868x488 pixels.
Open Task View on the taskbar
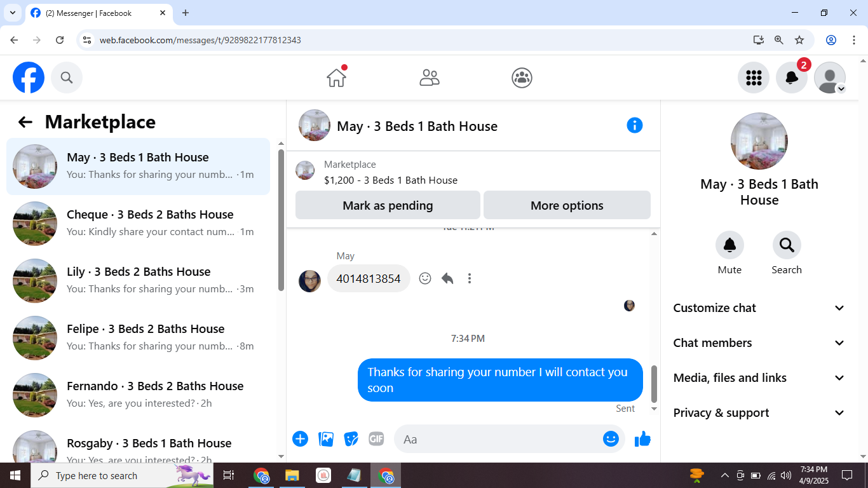click(x=229, y=475)
